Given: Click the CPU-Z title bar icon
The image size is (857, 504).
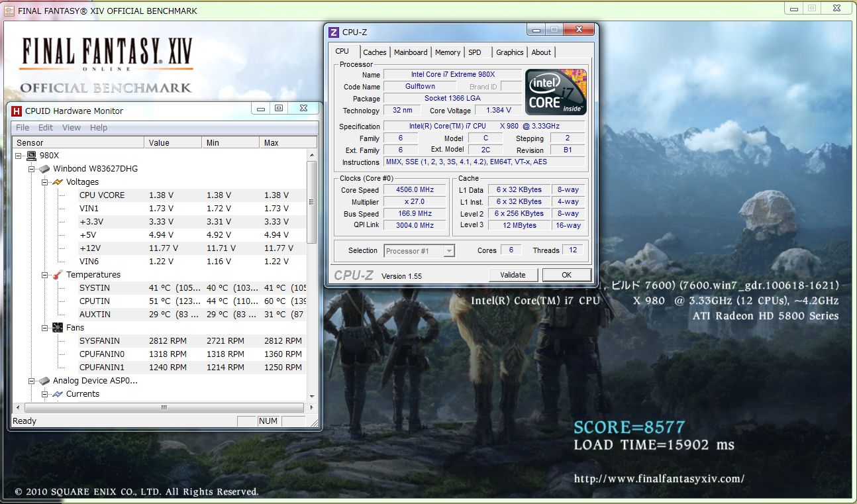Looking at the screenshot, I should pos(334,32).
